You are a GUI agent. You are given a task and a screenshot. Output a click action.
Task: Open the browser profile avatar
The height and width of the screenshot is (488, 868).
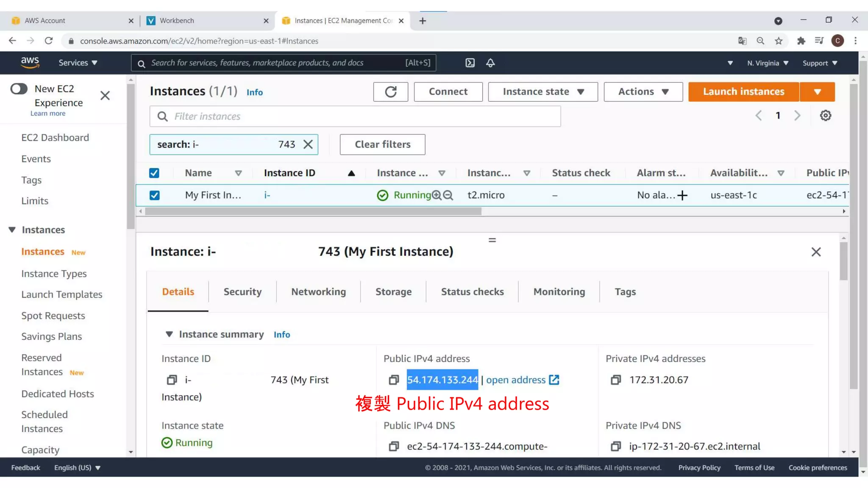837,41
